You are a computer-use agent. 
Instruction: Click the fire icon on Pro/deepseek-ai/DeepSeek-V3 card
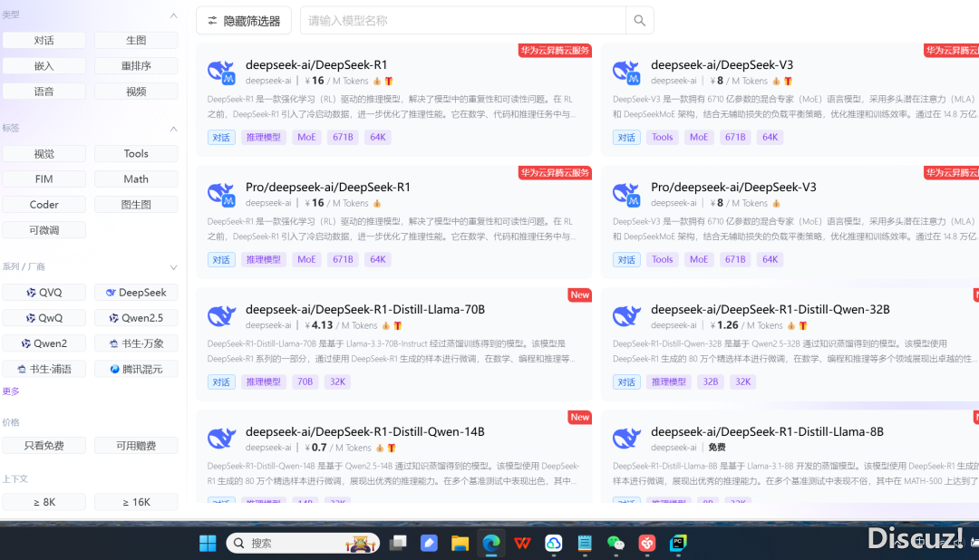(776, 204)
